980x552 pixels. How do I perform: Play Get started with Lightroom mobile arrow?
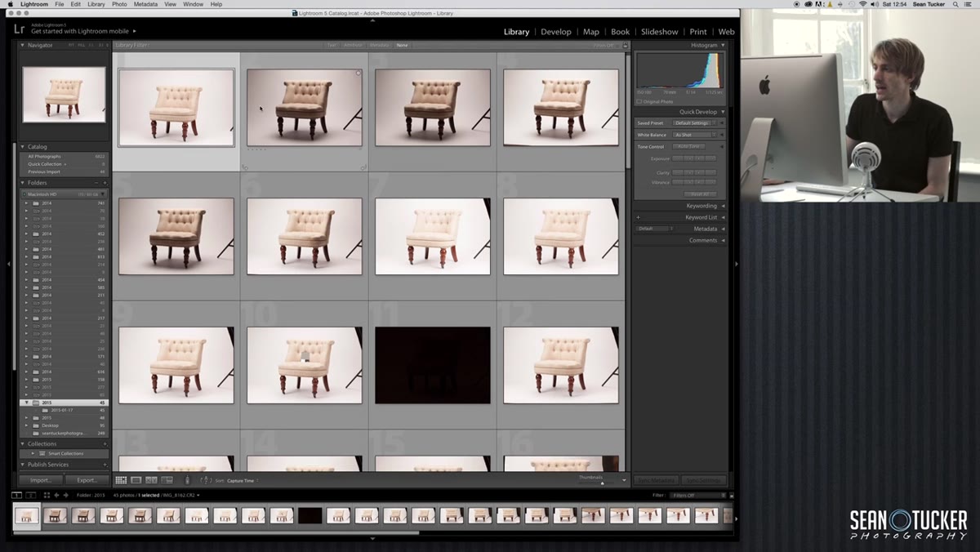coord(135,31)
